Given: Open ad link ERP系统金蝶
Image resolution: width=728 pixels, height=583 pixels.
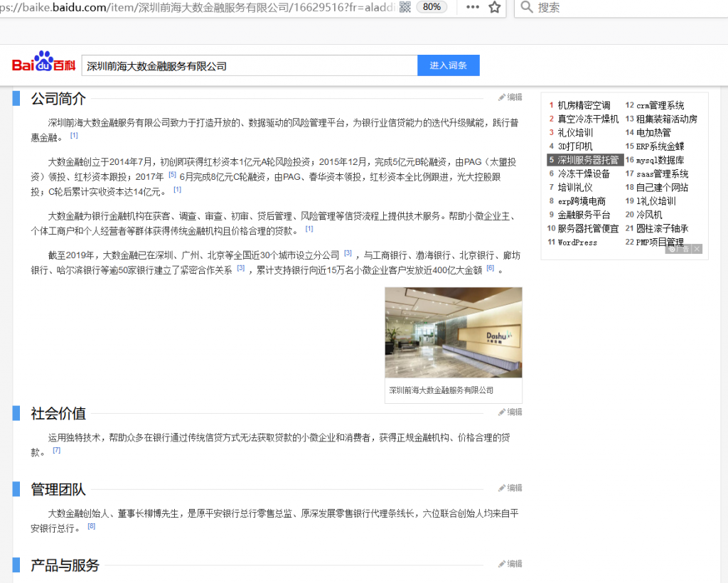Looking at the screenshot, I should click(660, 146).
